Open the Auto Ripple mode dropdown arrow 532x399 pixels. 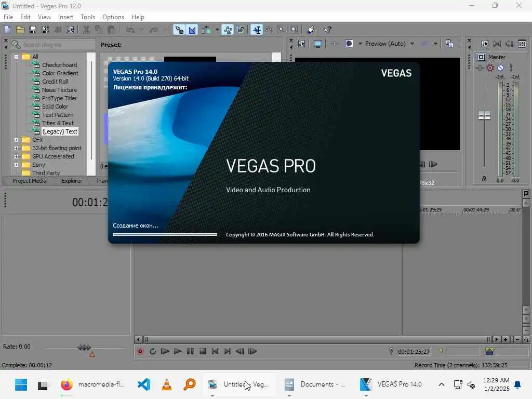click(217, 30)
